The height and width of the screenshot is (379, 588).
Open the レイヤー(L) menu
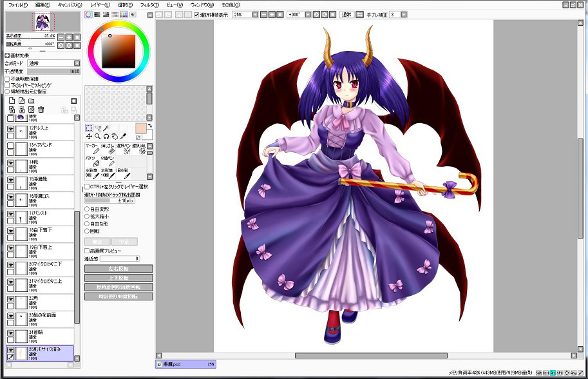[99, 5]
